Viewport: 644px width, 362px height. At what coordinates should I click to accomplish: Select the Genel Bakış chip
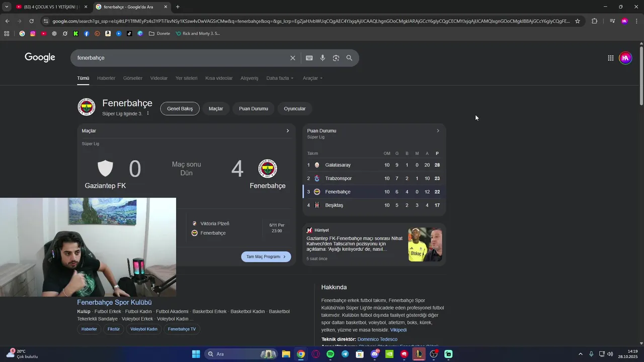(x=180, y=109)
